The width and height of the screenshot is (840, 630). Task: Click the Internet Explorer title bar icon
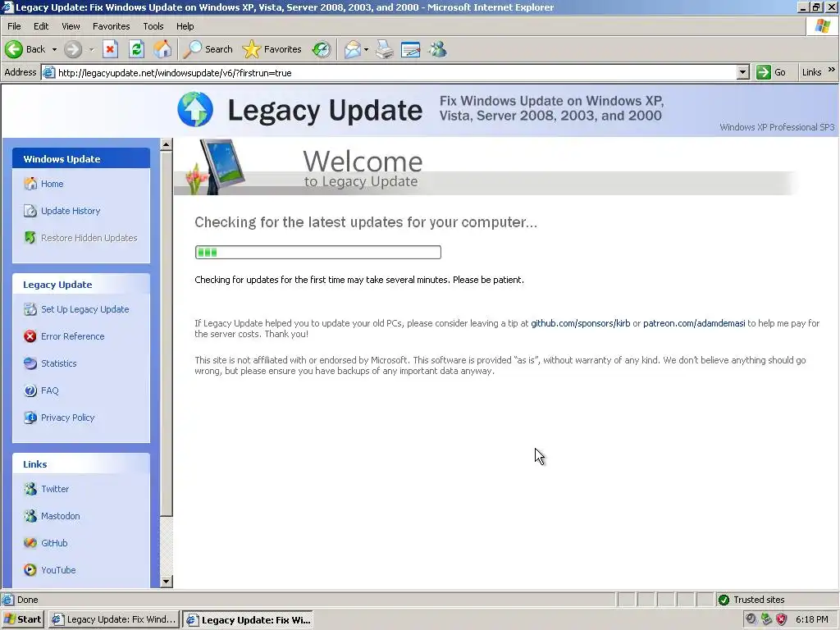tap(7, 7)
